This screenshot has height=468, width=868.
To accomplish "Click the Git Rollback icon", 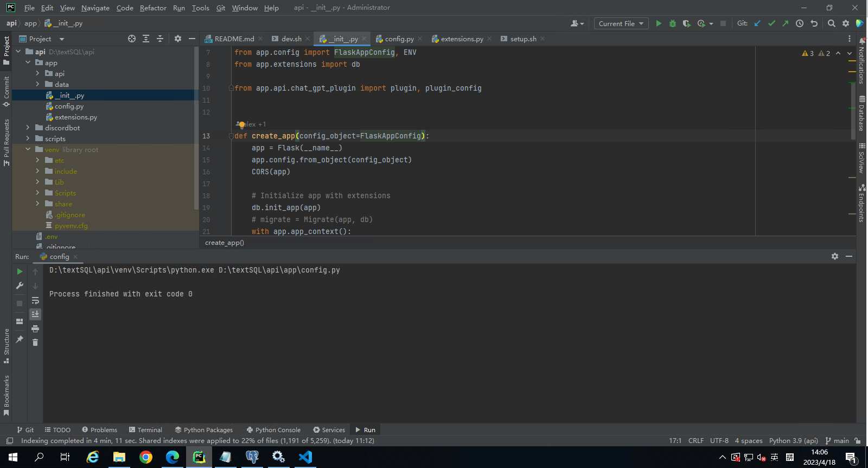I will pyautogui.click(x=814, y=23).
